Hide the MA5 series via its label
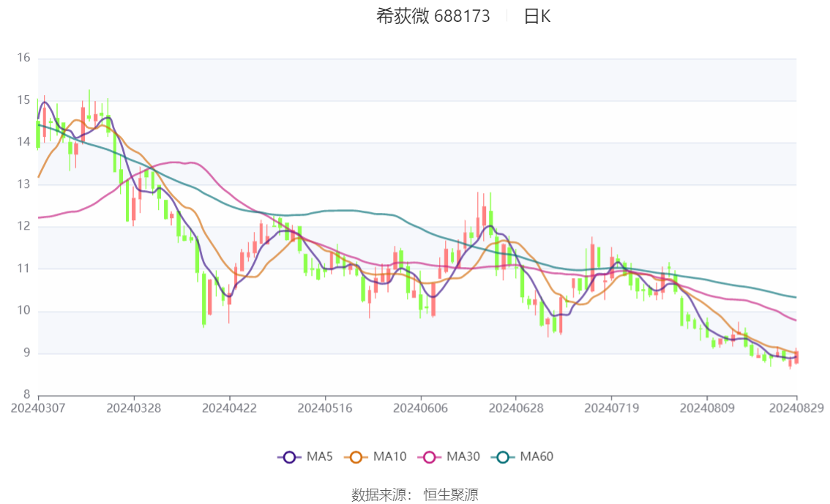Image resolution: width=830 pixels, height=504 pixels. [x=320, y=456]
